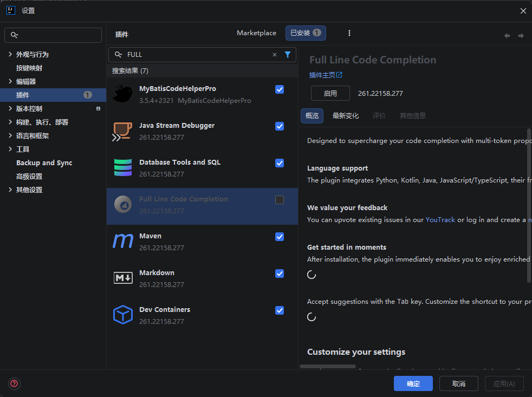The width and height of the screenshot is (532, 397).
Task: Open help with the question mark icon
Action: tap(14, 383)
